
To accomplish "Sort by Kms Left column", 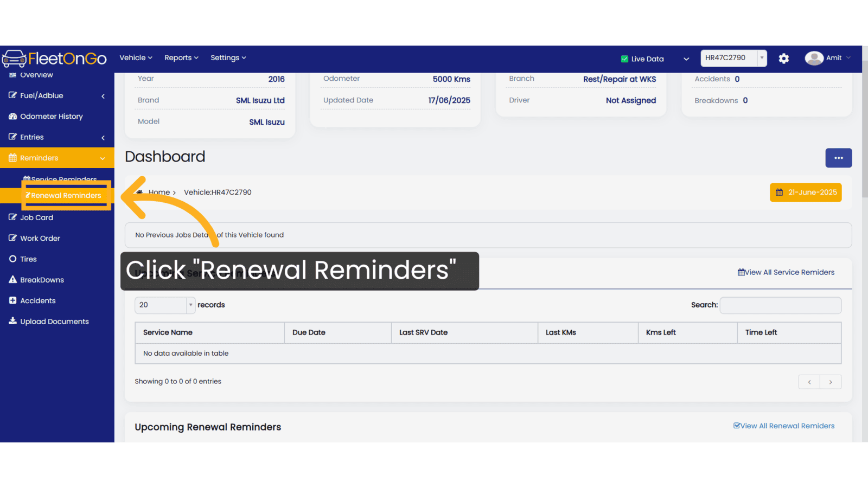I will click(687, 332).
